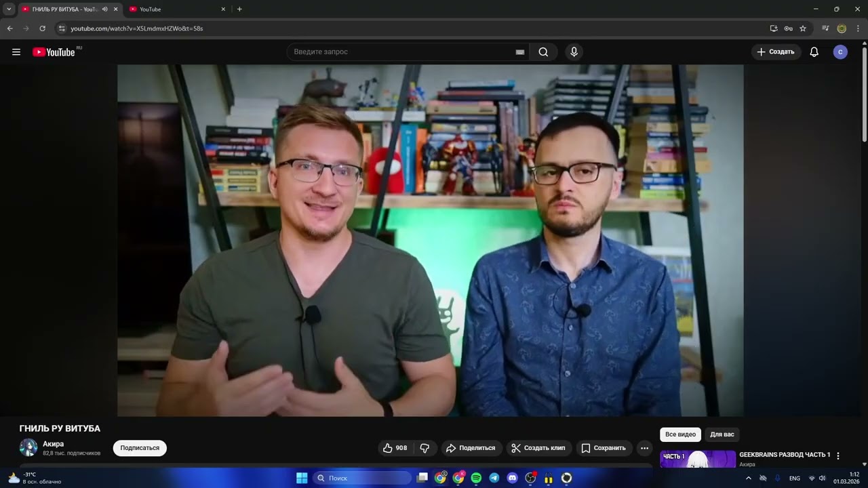
Task: Open a new browser tab
Action: pyautogui.click(x=239, y=9)
